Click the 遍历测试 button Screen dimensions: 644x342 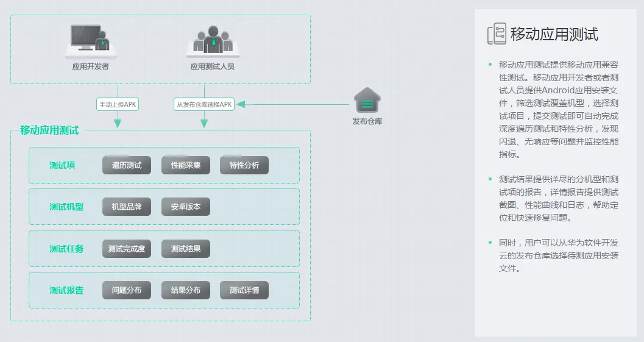pyautogui.click(x=127, y=165)
